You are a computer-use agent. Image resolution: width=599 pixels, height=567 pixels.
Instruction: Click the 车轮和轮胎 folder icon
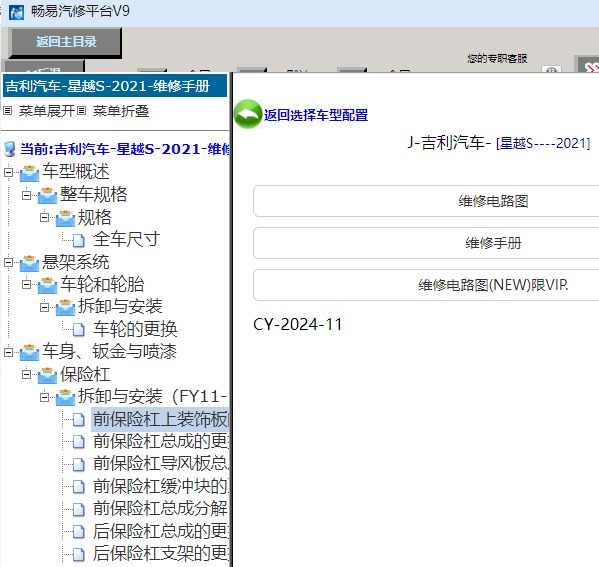click(x=47, y=285)
